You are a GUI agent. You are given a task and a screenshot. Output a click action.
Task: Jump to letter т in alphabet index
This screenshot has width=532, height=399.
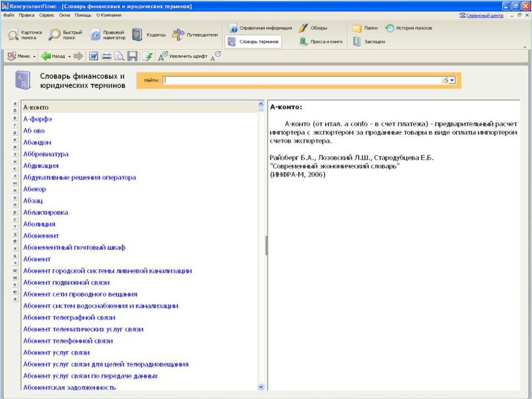(x=15, y=227)
